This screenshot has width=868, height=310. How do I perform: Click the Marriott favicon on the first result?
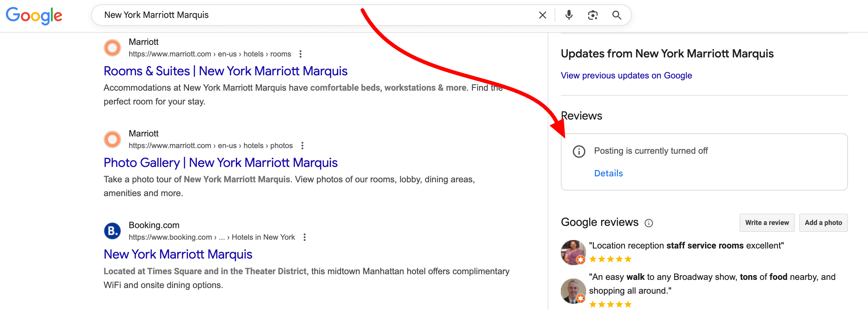112,47
